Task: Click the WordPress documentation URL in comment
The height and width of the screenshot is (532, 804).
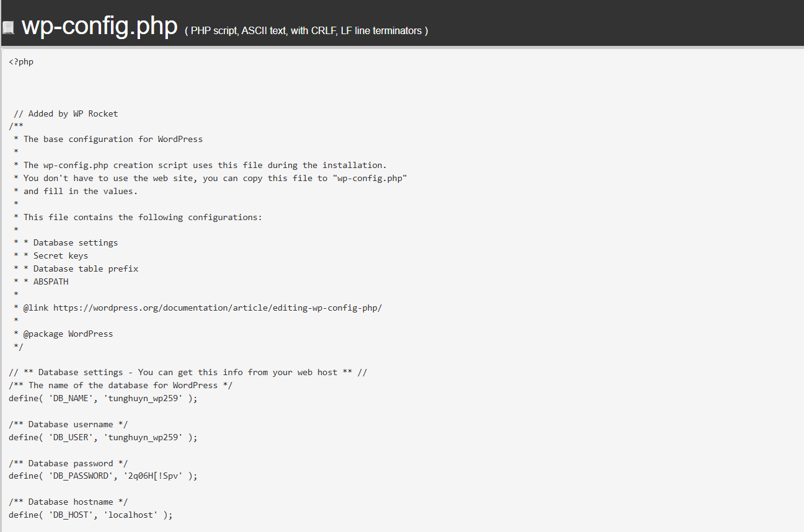Action: pos(217,308)
